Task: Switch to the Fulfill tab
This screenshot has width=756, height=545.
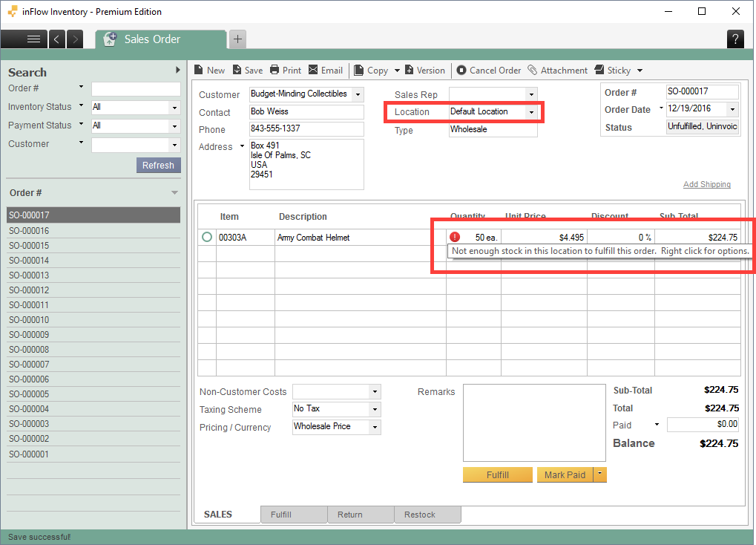Action: coord(294,515)
